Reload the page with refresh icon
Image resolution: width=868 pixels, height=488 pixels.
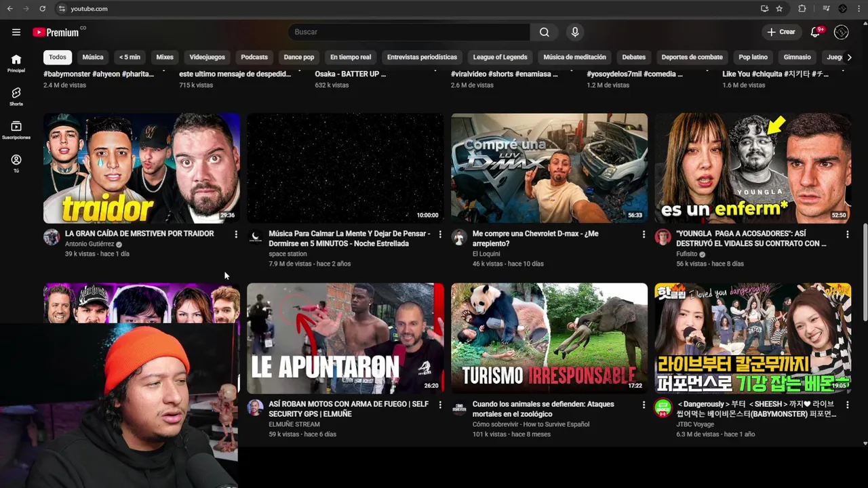42,9
